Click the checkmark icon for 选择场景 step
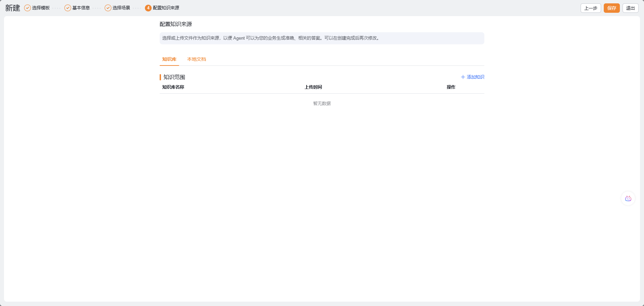This screenshot has height=306, width=644. [x=108, y=8]
